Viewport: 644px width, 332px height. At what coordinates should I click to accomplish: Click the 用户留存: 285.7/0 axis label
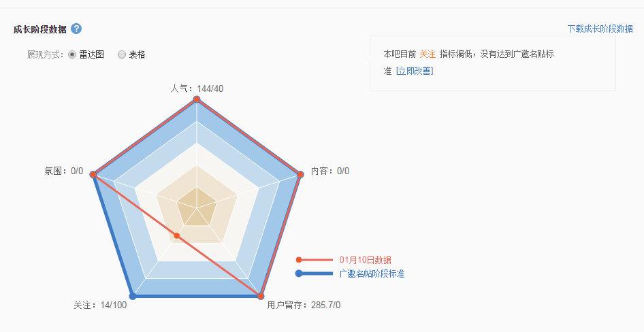pos(304,305)
